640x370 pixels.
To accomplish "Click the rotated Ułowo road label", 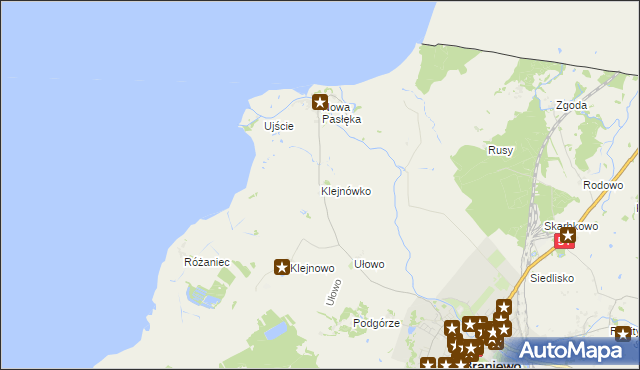I will coord(333,292).
